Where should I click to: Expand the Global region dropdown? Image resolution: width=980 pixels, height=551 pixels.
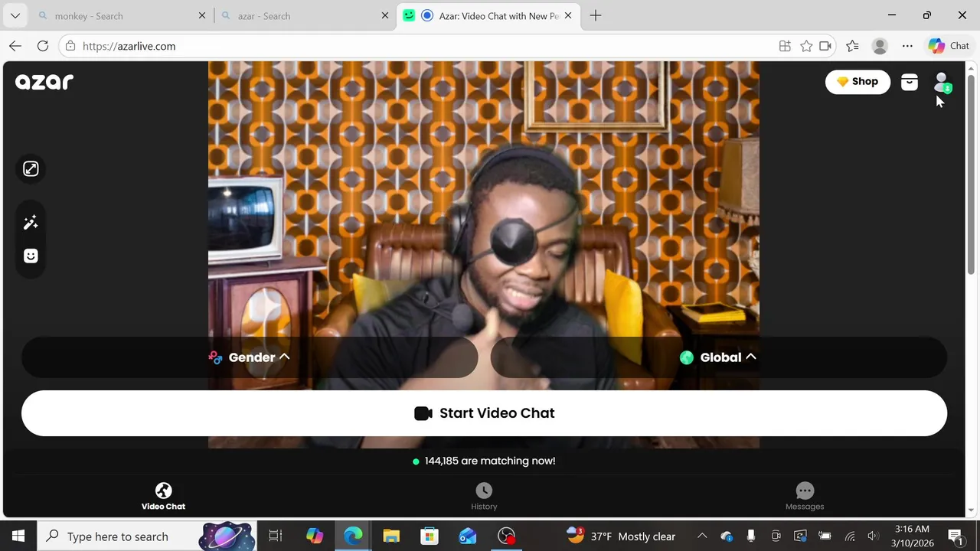point(718,357)
